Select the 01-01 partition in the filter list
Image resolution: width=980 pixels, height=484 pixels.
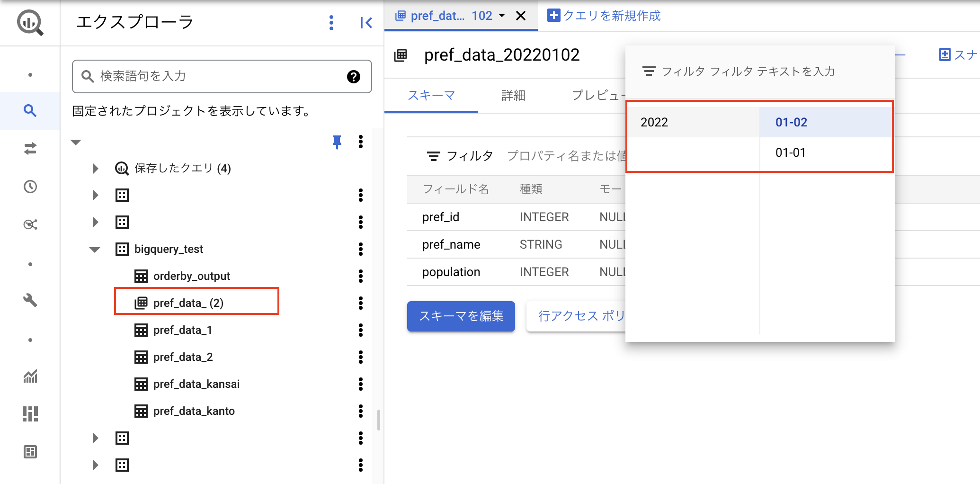pos(790,152)
